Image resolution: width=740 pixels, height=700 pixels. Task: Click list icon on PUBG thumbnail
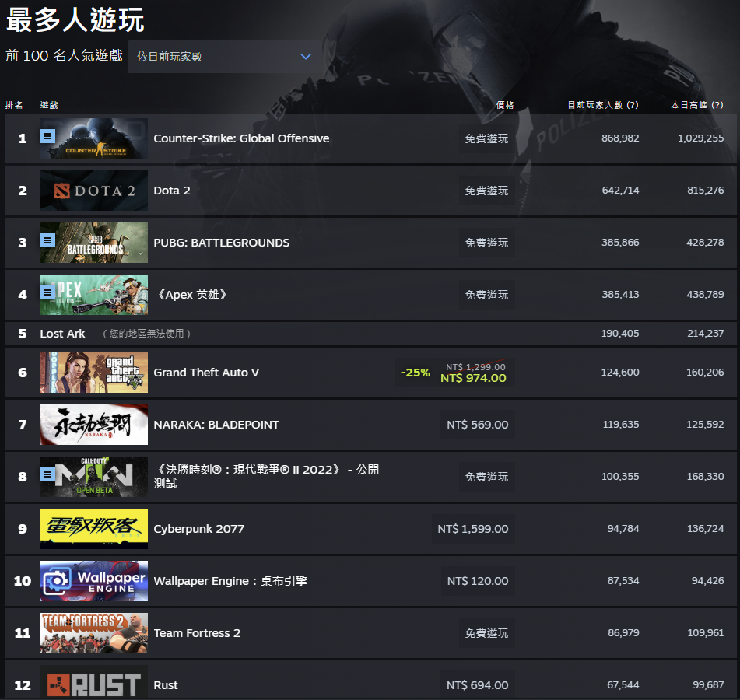47,240
